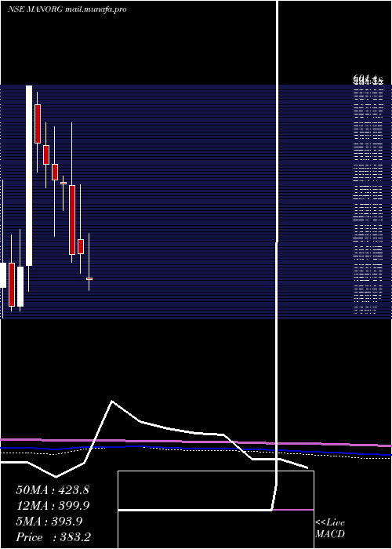This screenshot has width=392, height=549.
Task: Click the '<<Live MACD' label
Action: (330, 528)
